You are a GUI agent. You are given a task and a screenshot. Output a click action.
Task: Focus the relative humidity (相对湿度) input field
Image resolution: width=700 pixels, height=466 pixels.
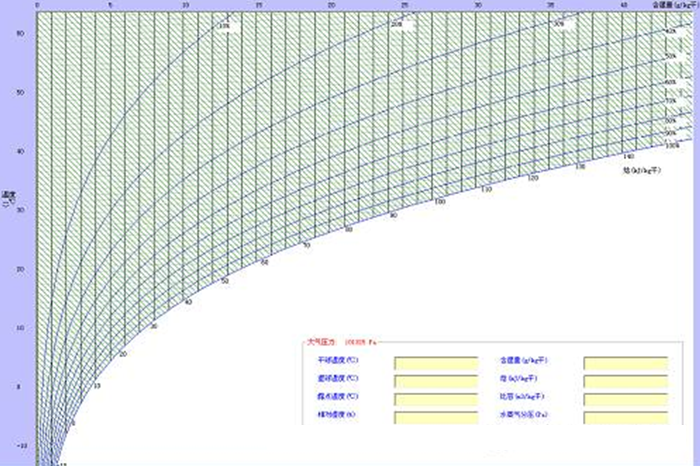click(436, 416)
